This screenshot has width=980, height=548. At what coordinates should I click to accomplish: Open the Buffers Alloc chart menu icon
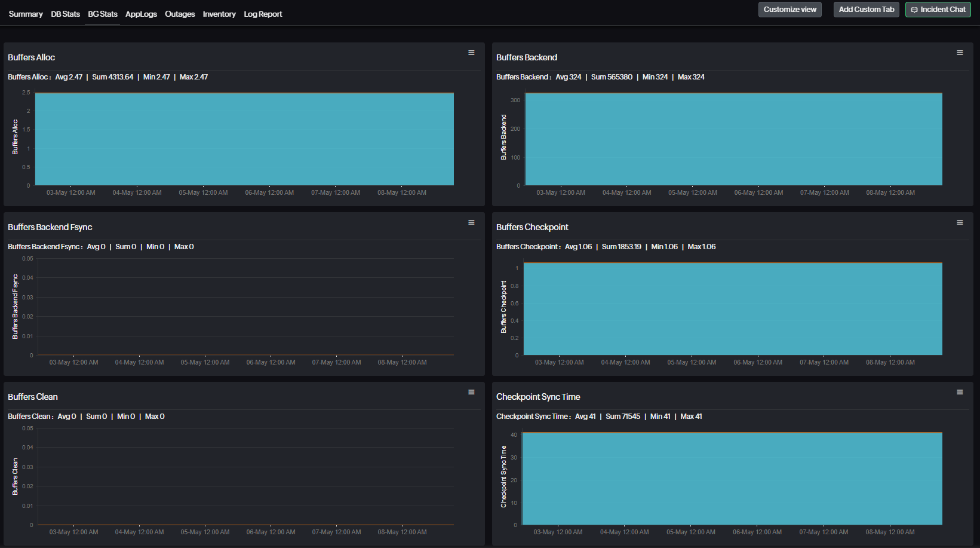[x=471, y=53]
